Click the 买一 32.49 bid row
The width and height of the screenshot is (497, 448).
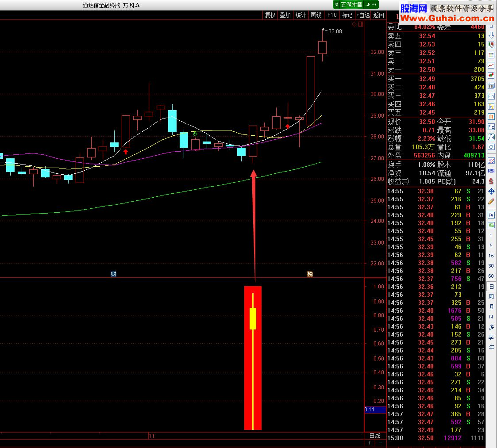436,79
